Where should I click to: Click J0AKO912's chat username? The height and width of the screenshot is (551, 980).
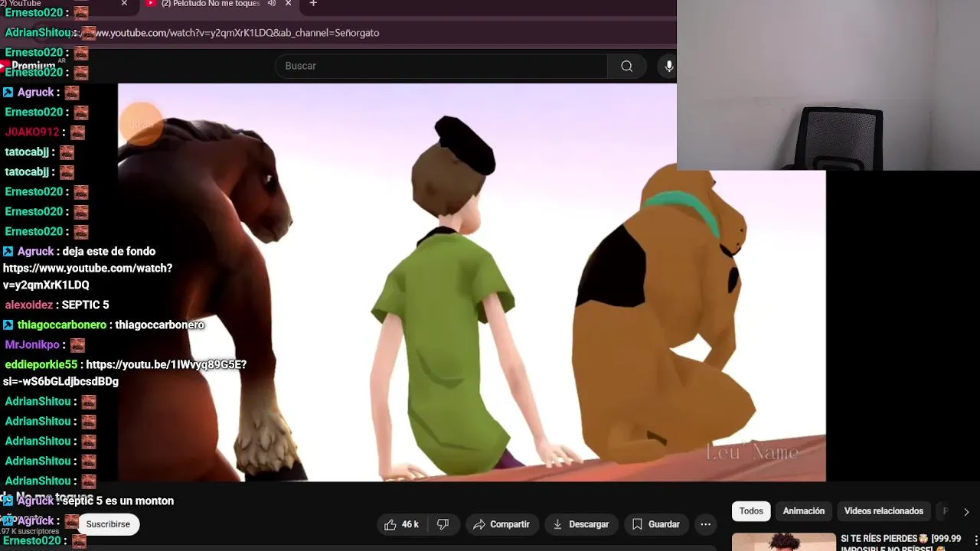coord(32,132)
